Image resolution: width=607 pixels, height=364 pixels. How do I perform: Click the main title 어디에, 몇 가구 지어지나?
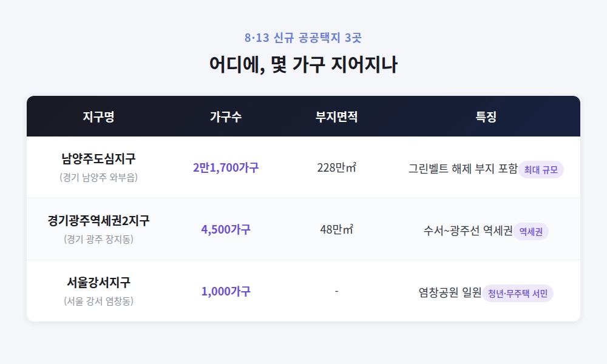point(303,64)
